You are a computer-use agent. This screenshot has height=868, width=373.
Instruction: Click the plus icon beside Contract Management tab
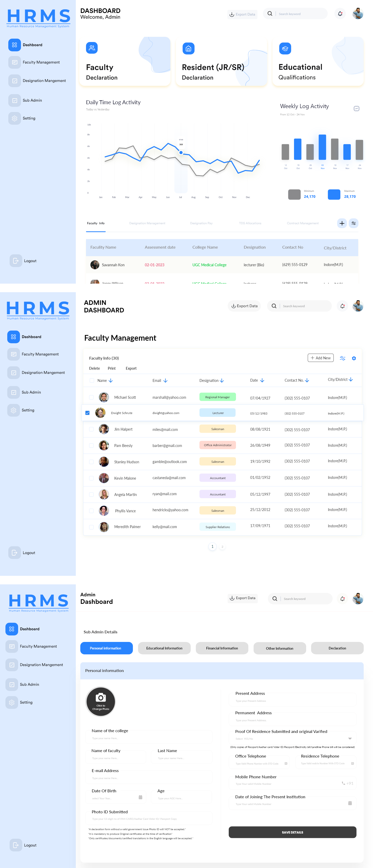(x=342, y=223)
